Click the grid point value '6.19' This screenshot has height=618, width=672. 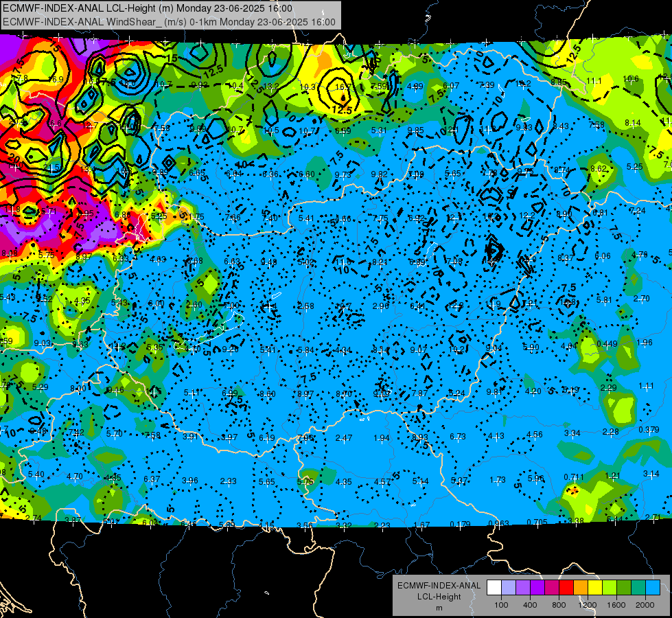(x=266, y=437)
